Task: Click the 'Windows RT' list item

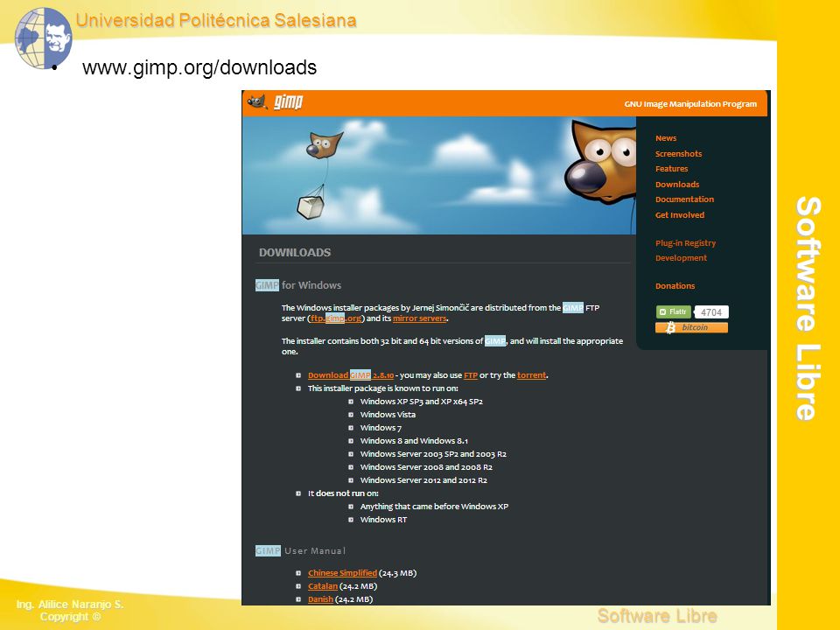Action: pos(383,520)
